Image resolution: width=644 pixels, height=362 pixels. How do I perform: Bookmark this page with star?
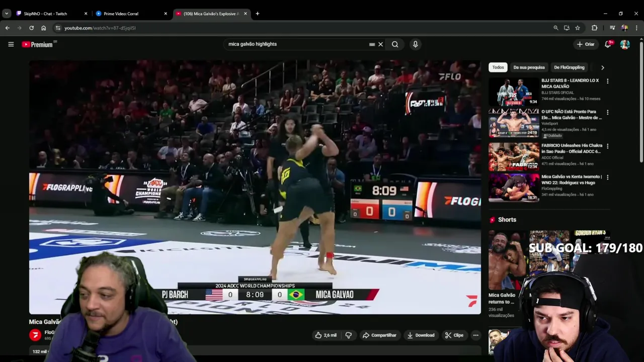pyautogui.click(x=578, y=28)
